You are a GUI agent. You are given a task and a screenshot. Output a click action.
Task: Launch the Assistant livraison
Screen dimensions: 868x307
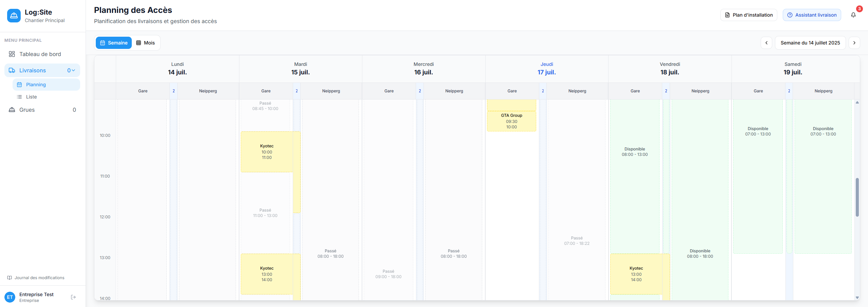pos(812,15)
